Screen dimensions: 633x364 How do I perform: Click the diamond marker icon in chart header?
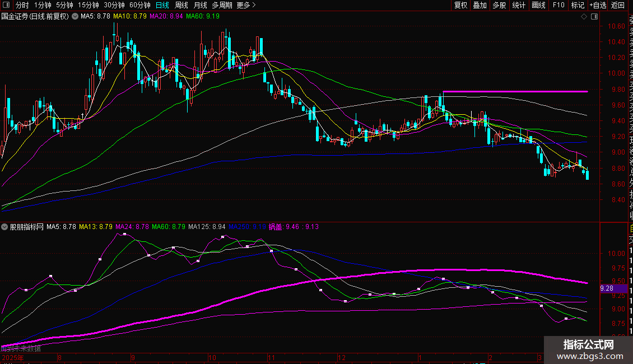click(x=584, y=17)
